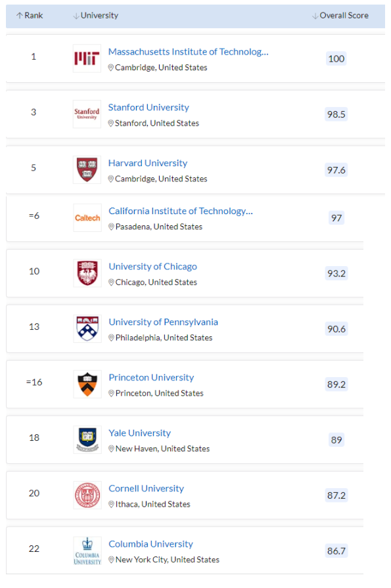Select the Harvard crest logo
The image size is (391, 588).
pyautogui.click(x=87, y=170)
